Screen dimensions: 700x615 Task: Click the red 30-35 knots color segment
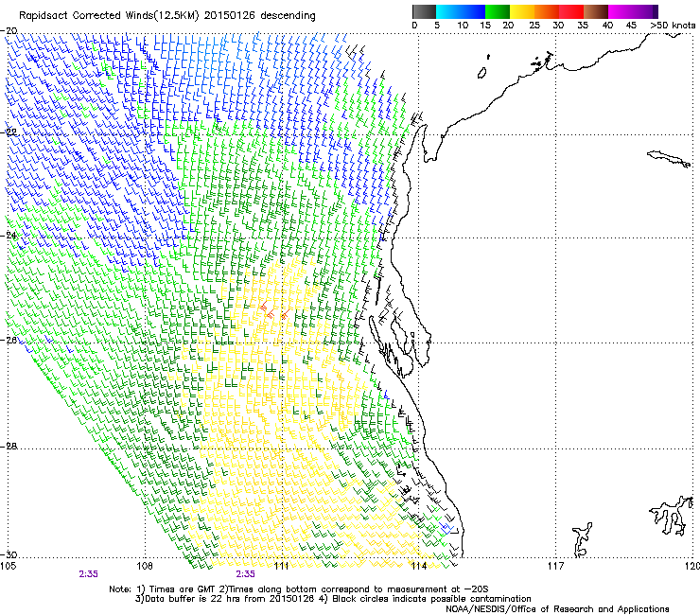(570, 12)
